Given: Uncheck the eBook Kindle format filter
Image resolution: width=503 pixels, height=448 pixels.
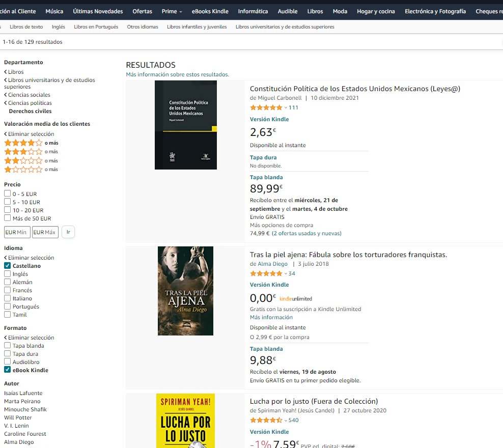Looking at the screenshot, I should click(x=7, y=370).
